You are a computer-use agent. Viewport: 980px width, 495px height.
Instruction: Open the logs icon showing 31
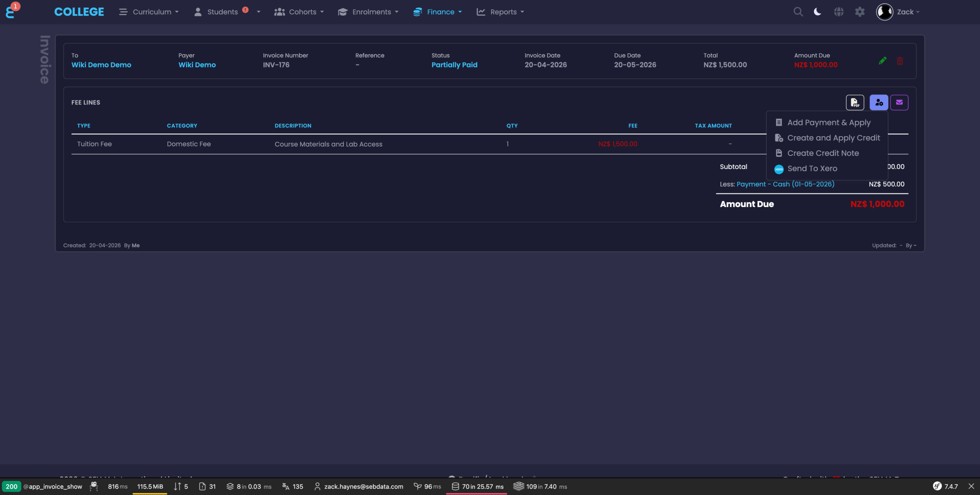tap(207, 487)
